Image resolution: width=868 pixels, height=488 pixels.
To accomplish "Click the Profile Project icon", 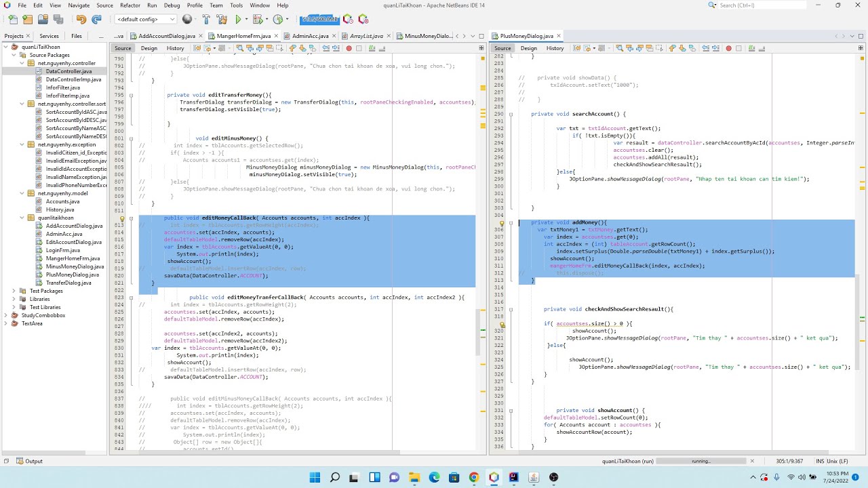I will point(277,20).
